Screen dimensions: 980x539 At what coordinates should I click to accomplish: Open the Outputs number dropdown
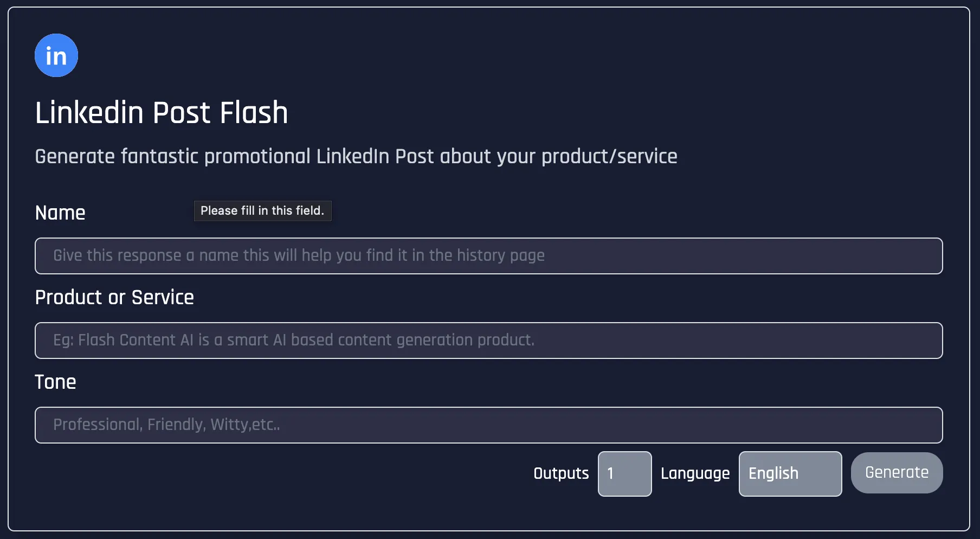click(x=624, y=474)
